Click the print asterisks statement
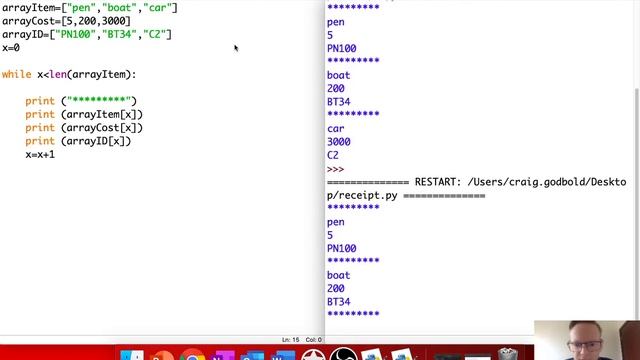The width and height of the screenshot is (640, 360). tap(81, 101)
